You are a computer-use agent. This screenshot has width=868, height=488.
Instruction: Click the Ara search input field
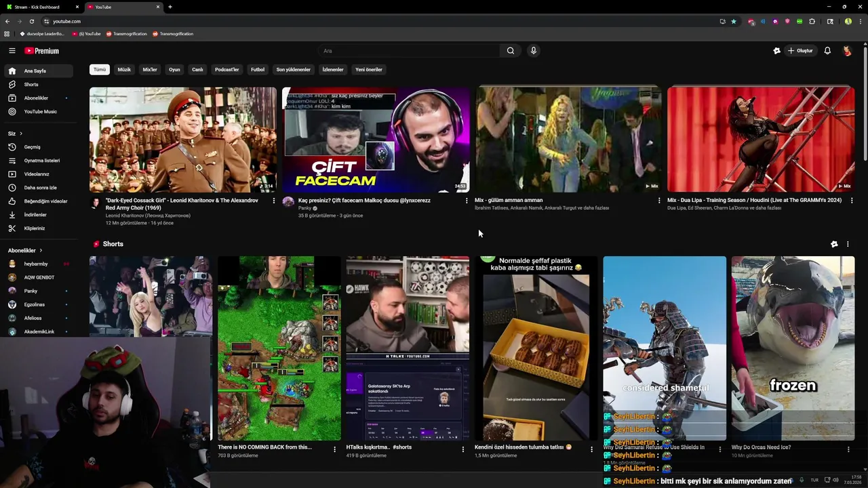(x=409, y=51)
